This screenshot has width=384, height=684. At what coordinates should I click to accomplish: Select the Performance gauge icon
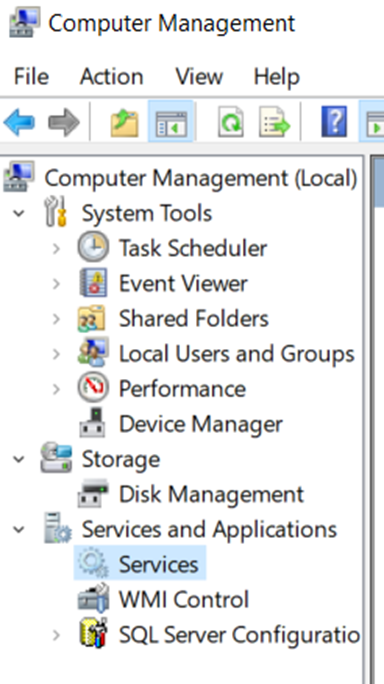pos(93,388)
